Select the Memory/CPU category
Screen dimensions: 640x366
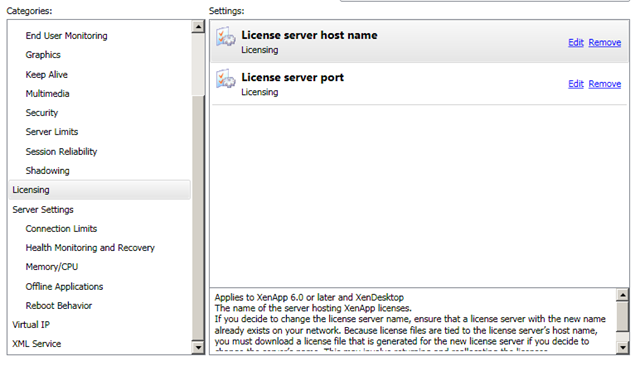coord(52,267)
